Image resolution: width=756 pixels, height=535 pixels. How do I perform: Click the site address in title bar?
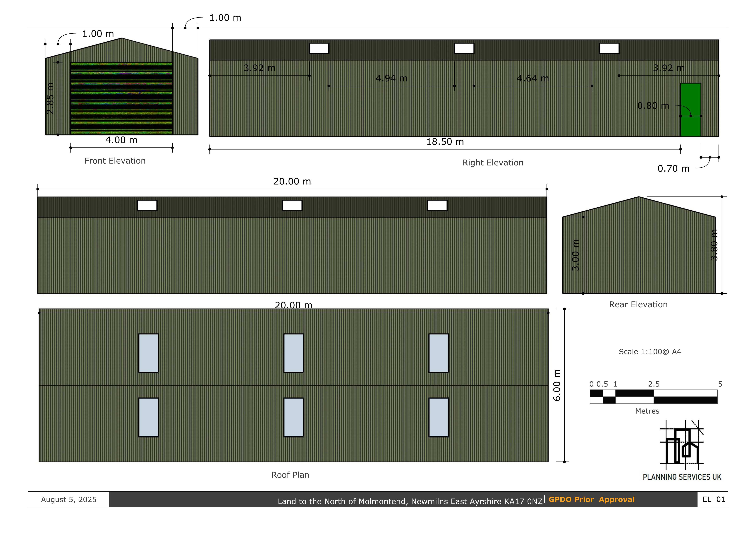click(x=410, y=501)
